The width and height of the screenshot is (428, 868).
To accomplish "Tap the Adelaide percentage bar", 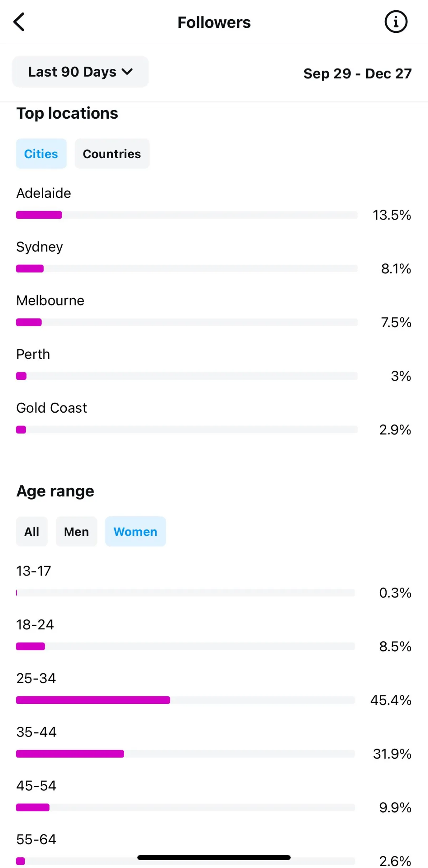I will click(187, 215).
